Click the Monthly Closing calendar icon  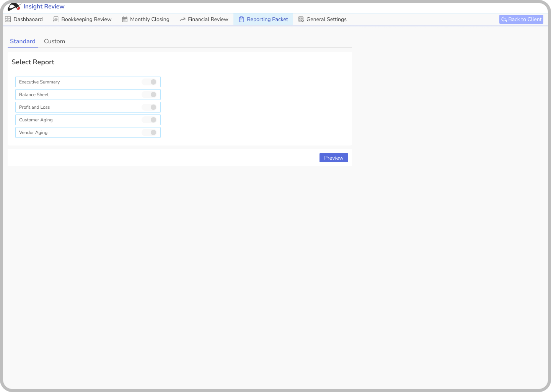(x=125, y=19)
